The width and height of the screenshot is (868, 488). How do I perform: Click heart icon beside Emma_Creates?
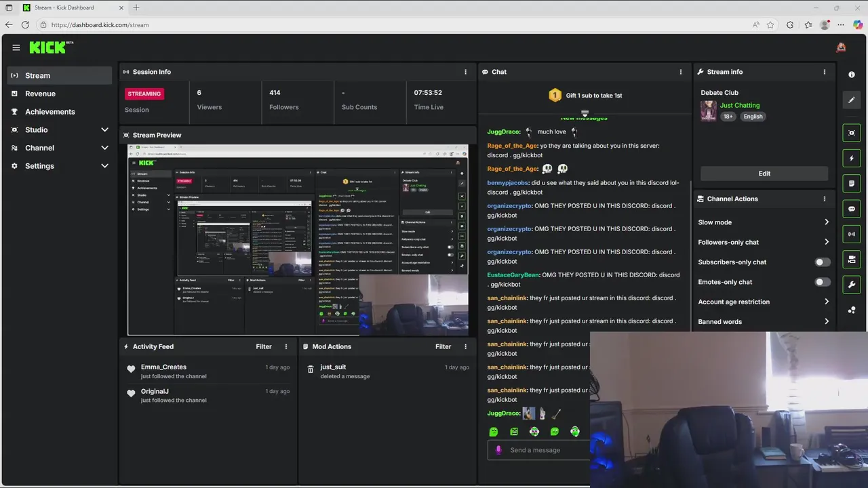pyautogui.click(x=131, y=369)
